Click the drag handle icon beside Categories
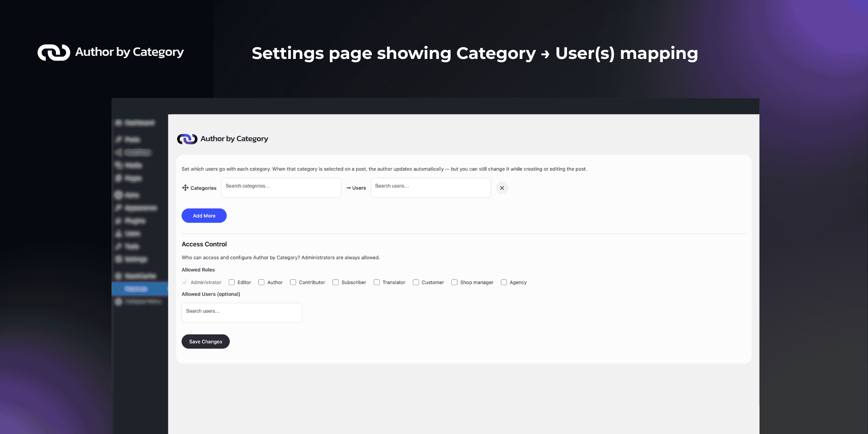This screenshot has width=868, height=434. coord(185,188)
